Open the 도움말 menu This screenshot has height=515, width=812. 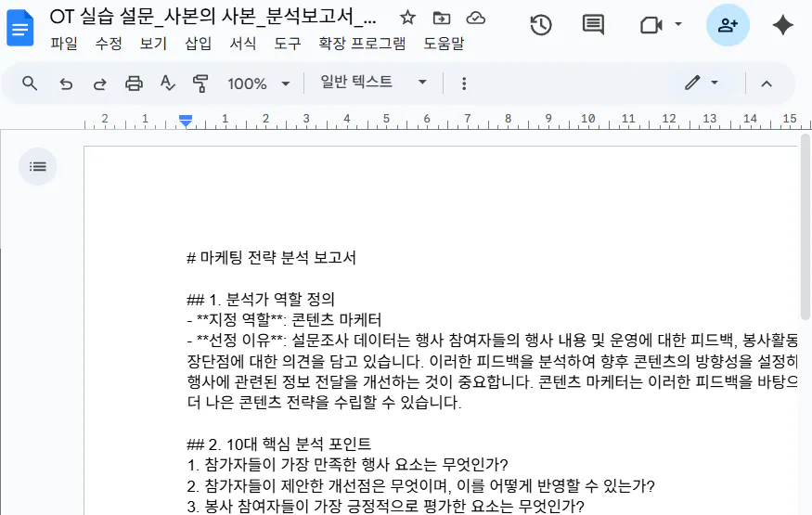coord(444,44)
